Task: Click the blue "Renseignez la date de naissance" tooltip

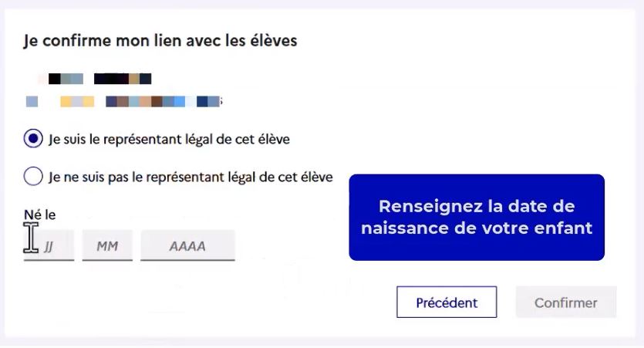Action: tap(476, 218)
